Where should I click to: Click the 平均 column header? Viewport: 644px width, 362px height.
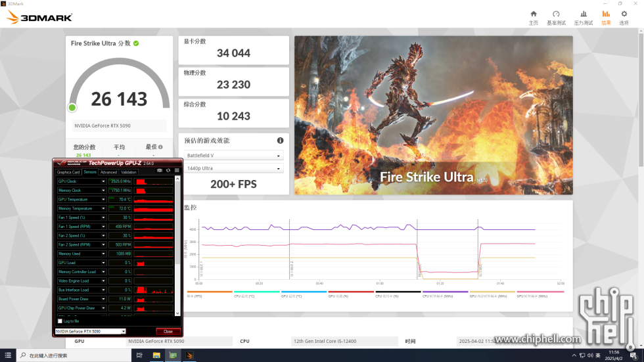tap(119, 147)
